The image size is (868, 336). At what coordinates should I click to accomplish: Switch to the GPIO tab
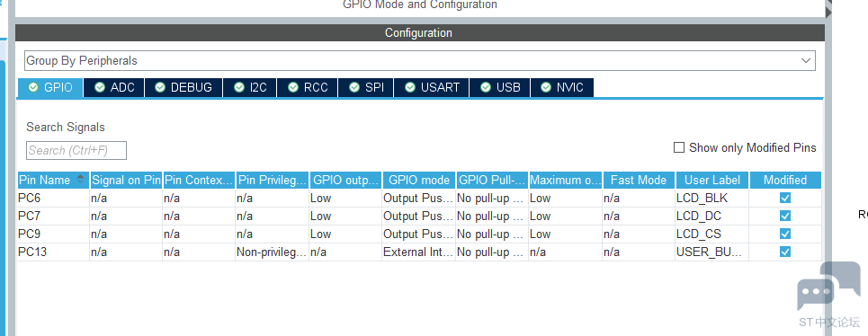tap(50, 87)
